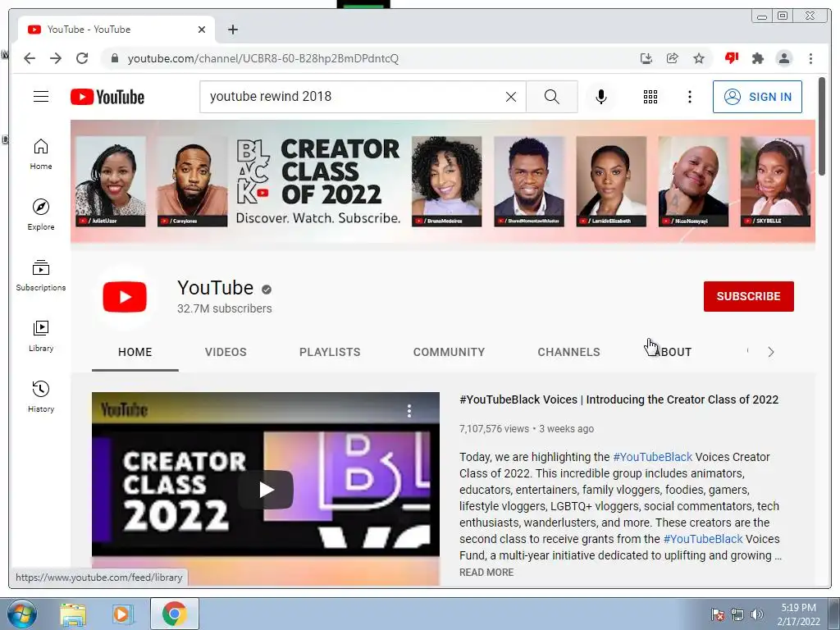Click the SIGN IN button
The height and width of the screenshot is (630, 840).
(757, 97)
